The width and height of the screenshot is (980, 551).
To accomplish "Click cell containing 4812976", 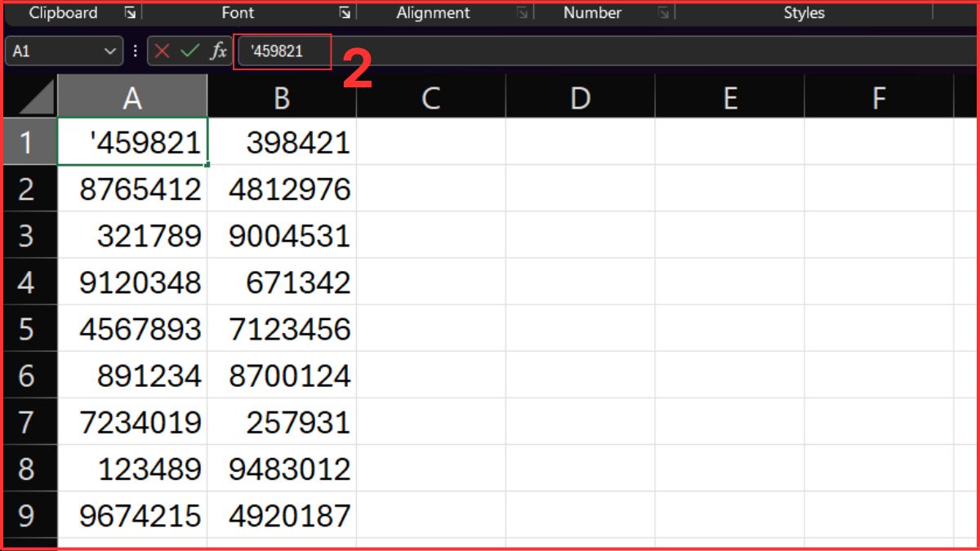I will [282, 189].
